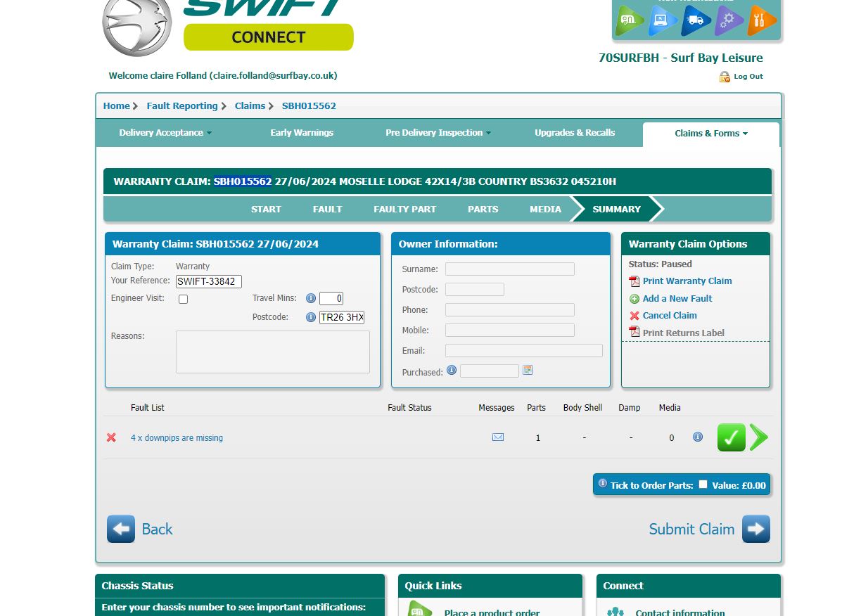The image size is (842, 616).
Task: Click the info icon in downpips fault row
Action: (x=698, y=437)
